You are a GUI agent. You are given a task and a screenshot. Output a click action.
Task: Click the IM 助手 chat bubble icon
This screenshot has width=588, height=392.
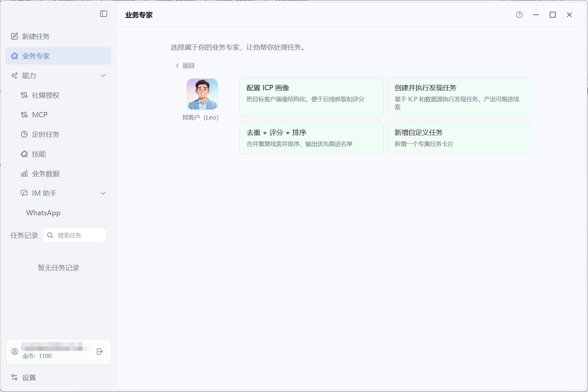pyautogui.click(x=24, y=193)
